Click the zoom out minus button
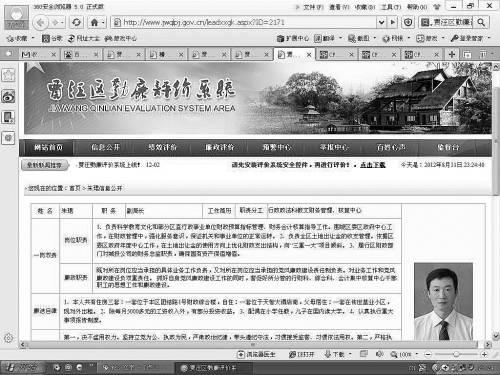This screenshot has width=500, height=375. (428, 355)
